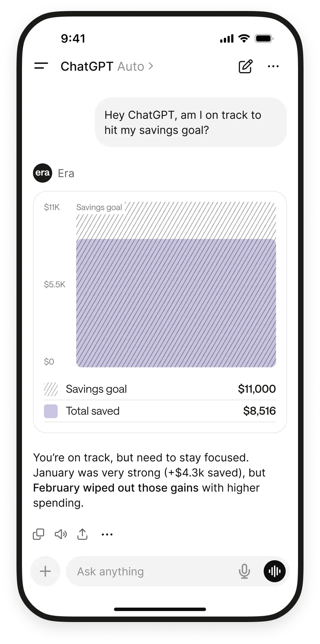Image resolution: width=320 pixels, height=644 pixels.
Task: Select the Total saved $8,516 row
Action: click(x=160, y=411)
